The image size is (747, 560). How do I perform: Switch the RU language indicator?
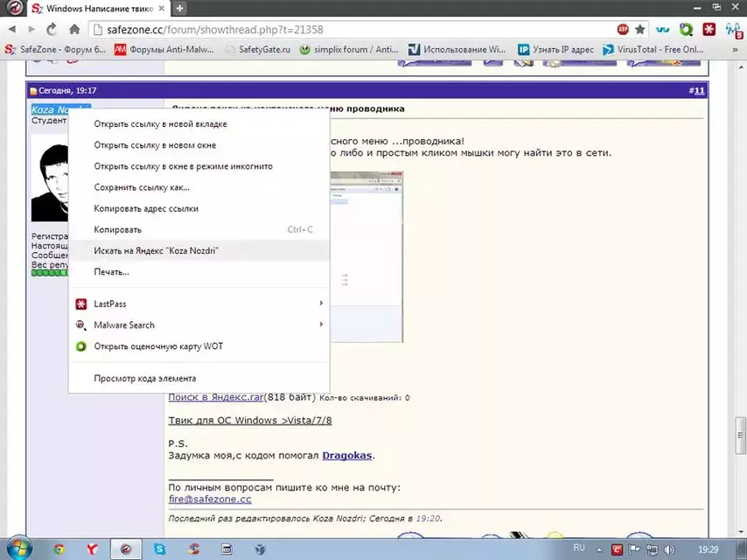click(579, 548)
